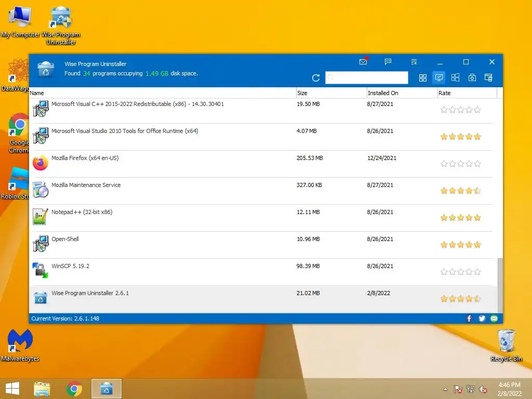Click the Visual C++ Redistributable installer icon
Viewport: 532px width, 399px height.
[x=41, y=109]
